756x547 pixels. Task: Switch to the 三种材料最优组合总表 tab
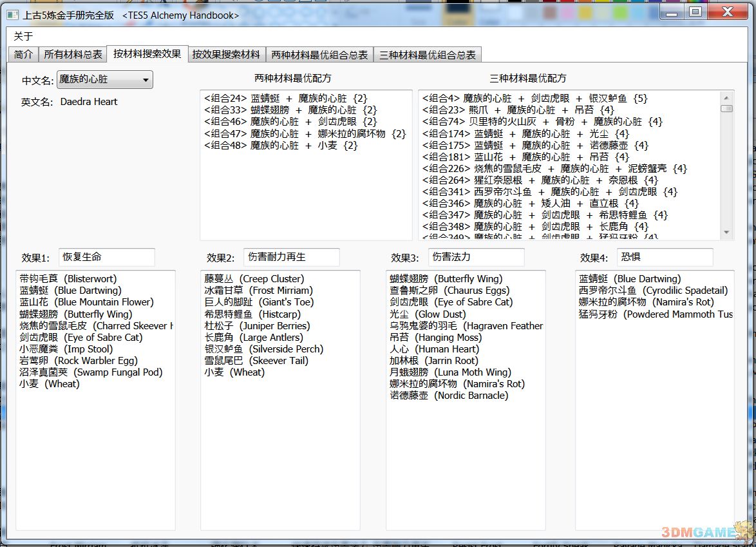click(x=427, y=55)
